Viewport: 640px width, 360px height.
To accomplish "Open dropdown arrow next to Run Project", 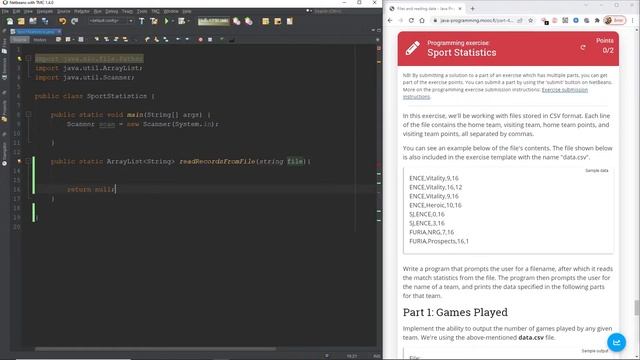I will tap(173, 21).
